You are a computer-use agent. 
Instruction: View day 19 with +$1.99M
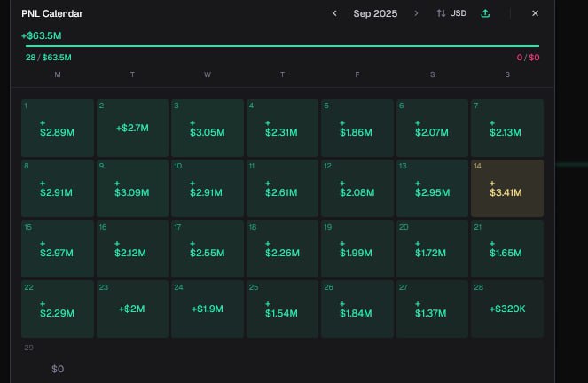357,249
